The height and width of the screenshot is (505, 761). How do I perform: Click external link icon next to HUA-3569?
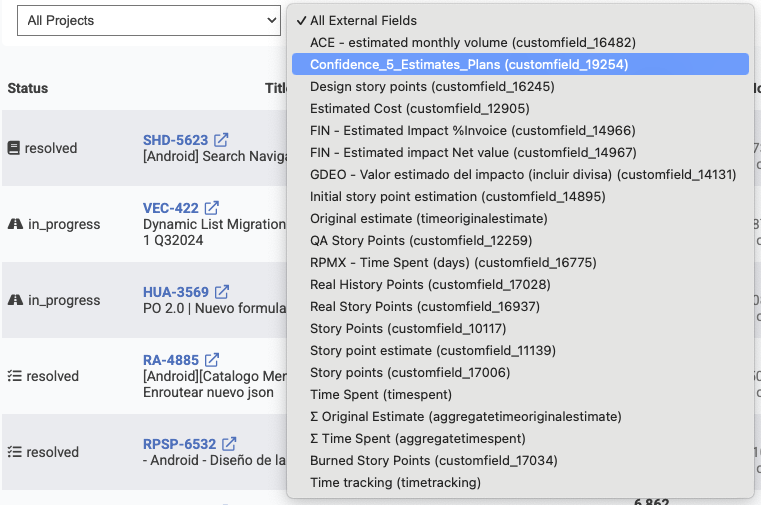click(x=222, y=292)
